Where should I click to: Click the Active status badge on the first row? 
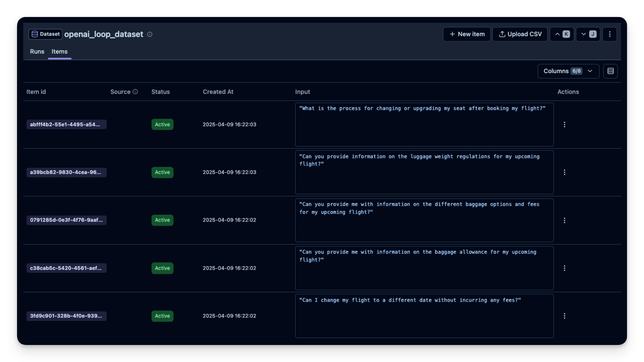point(162,124)
